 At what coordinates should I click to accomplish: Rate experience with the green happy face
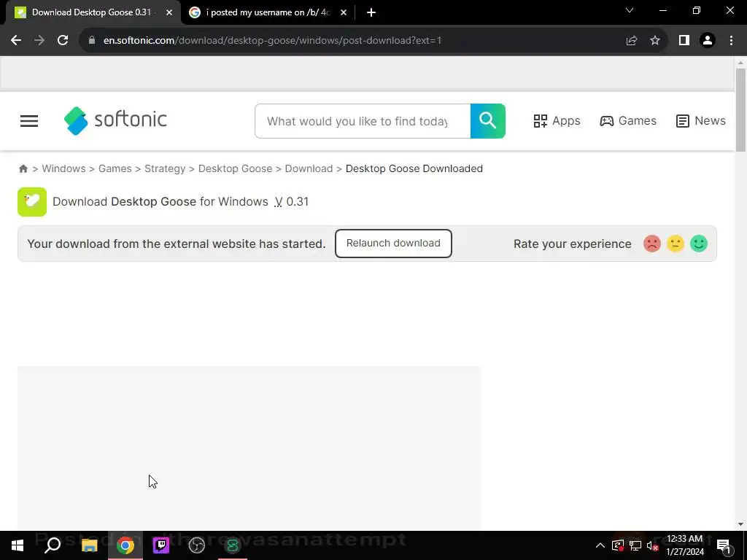(699, 244)
